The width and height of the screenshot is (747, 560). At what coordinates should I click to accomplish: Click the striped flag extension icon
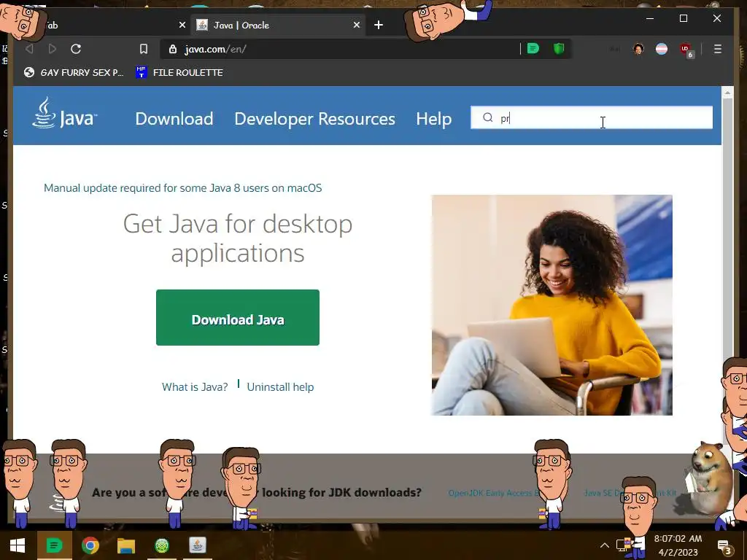(662, 49)
